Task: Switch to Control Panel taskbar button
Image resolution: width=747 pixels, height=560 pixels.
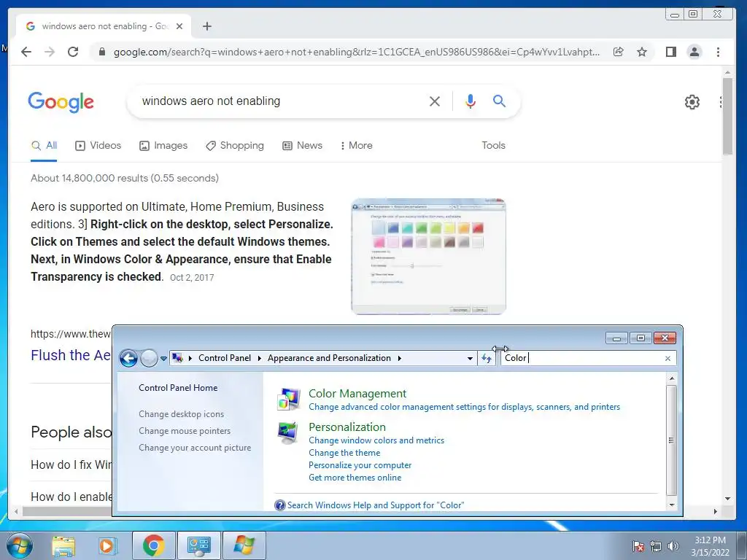Action: 198,545
